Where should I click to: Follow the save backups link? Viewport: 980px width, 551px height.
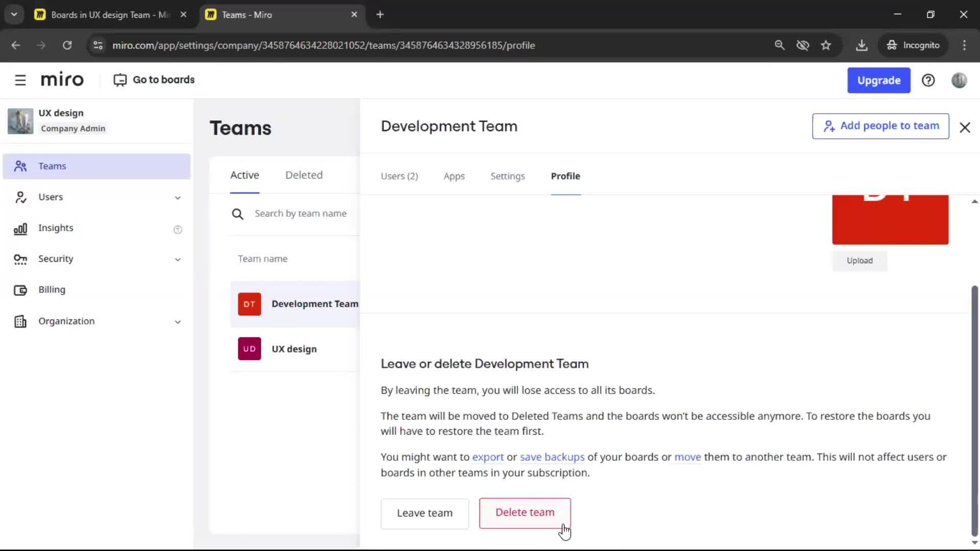coord(552,457)
